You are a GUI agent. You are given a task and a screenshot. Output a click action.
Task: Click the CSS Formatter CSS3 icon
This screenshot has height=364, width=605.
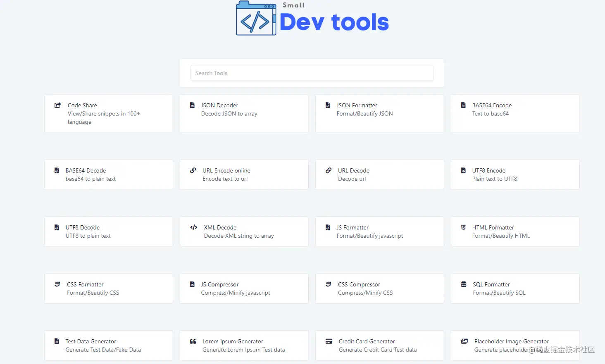(x=57, y=284)
